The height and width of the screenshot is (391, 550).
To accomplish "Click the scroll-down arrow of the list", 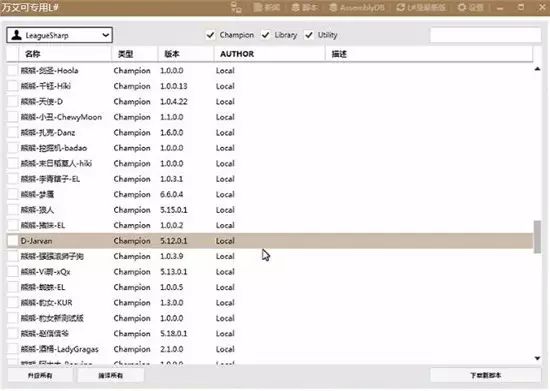I will pyautogui.click(x=537, y=358).
